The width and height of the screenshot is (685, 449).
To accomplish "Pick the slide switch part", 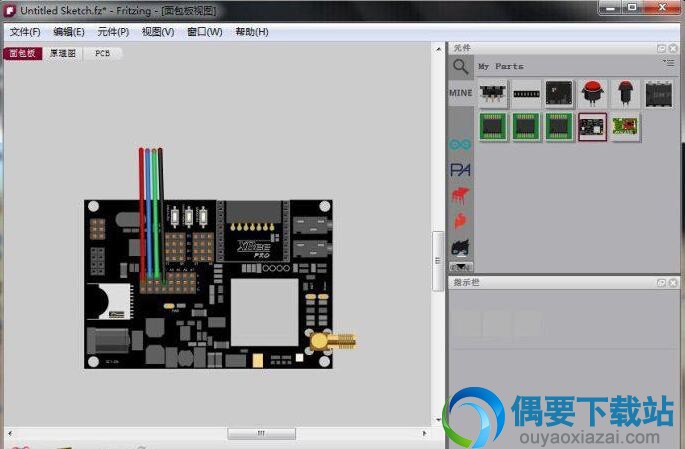I will point(493,93).
